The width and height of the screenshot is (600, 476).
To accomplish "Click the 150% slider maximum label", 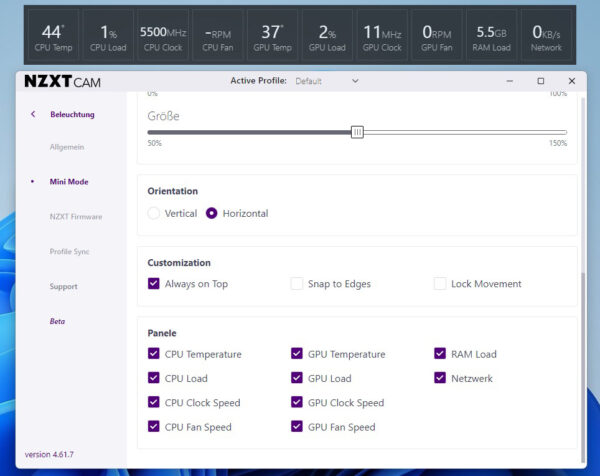I will [x=558, y=143].
